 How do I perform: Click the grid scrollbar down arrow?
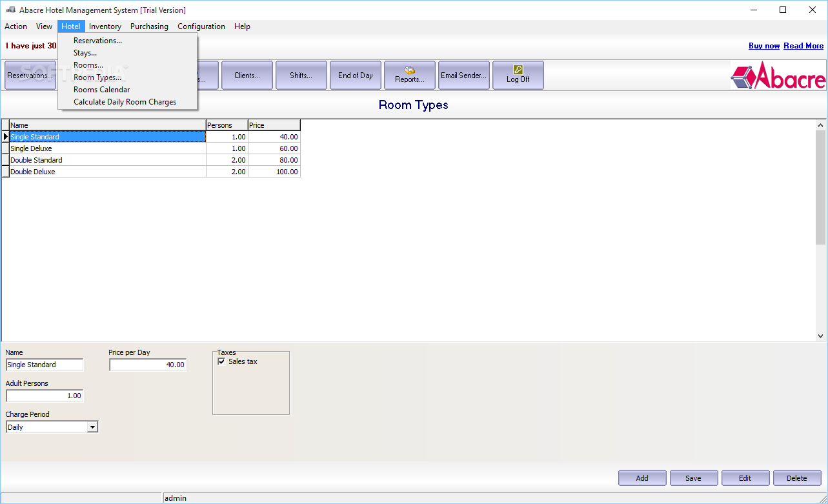click(x=821, y=336)
